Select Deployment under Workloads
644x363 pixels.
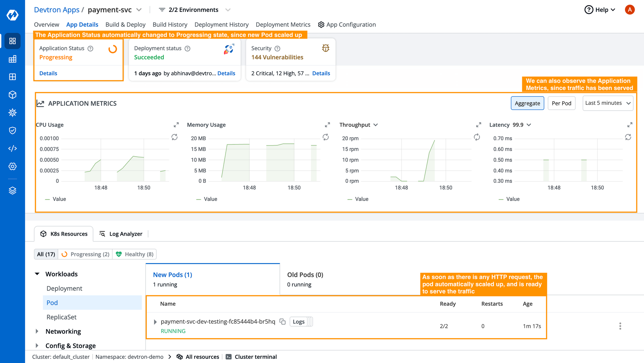click(64, 288)
